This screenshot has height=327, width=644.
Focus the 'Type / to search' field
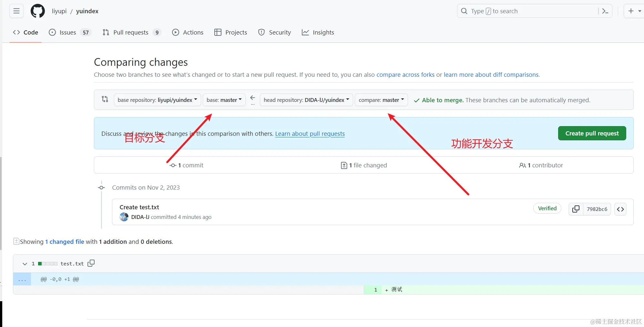[528, 11]
